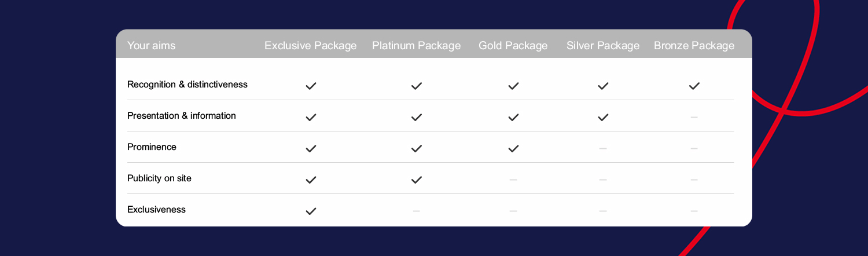Select the Silver Package column header

click(x=603, y=46)
